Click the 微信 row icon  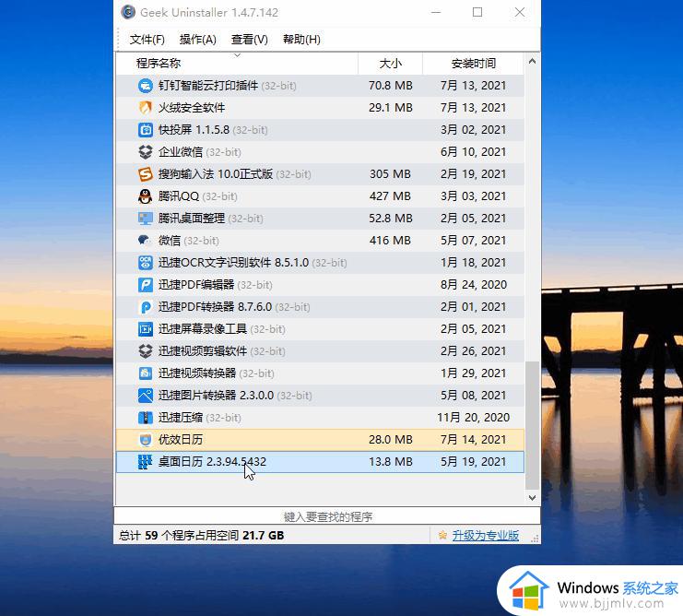coord(145,241)
